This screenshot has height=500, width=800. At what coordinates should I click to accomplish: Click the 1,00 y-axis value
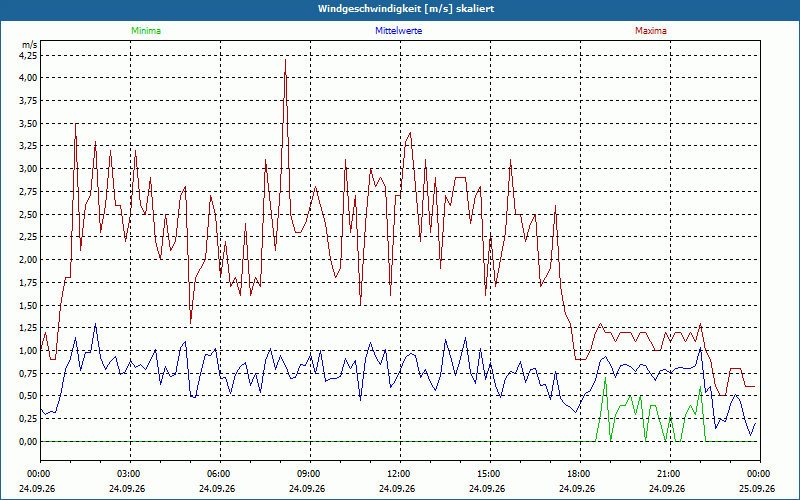pyautogui.click(x=29, y=351)
